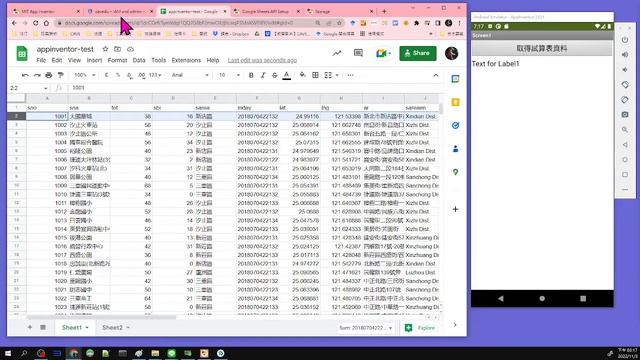Image resolution: width=640 pixels, height=360 pixels.
Task: Open the font size 10 dropdown
Action: point(229,75)
